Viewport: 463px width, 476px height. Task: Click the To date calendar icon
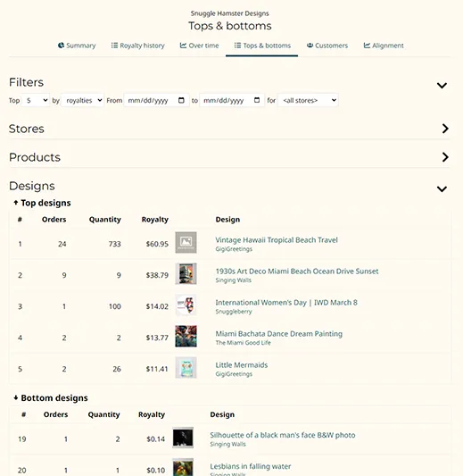tap(257, 100)
